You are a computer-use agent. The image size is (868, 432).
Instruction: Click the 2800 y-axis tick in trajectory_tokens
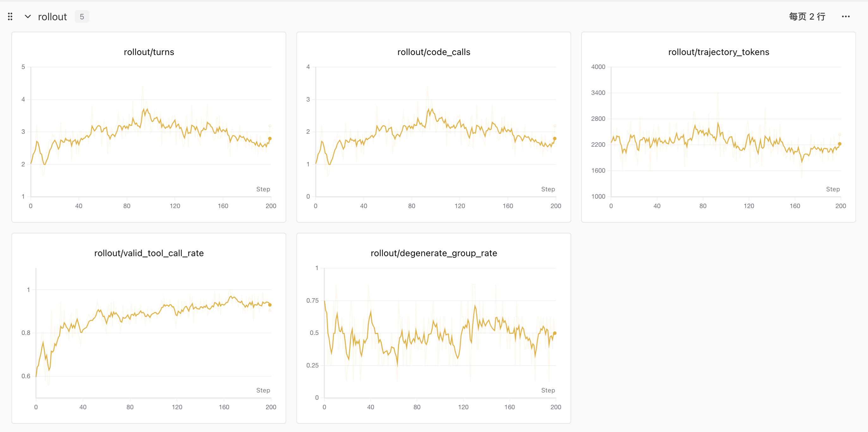coord(598,119)
